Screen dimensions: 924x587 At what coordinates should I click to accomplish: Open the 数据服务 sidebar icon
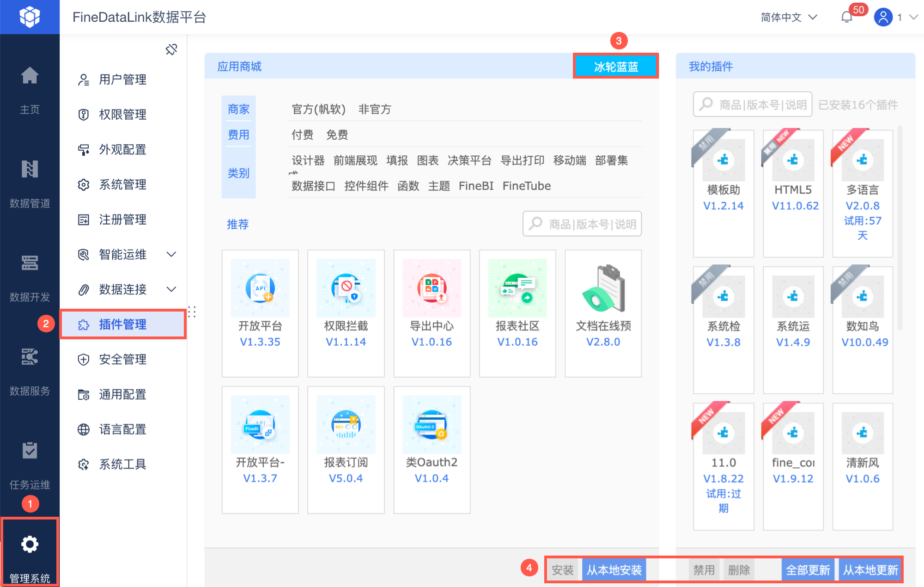coord(30,357)
